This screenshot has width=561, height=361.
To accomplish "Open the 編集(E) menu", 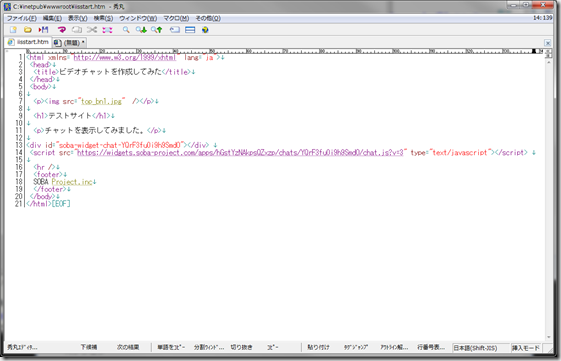I will [52, 18].
